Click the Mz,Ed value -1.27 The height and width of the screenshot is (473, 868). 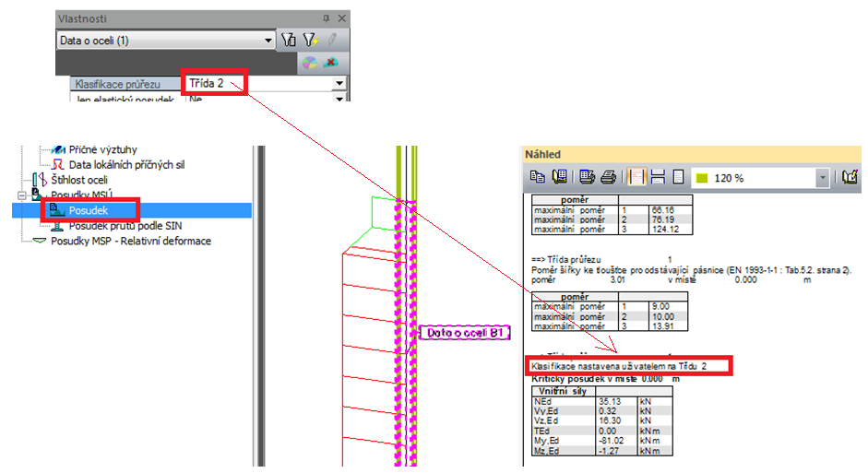point(609,451)
